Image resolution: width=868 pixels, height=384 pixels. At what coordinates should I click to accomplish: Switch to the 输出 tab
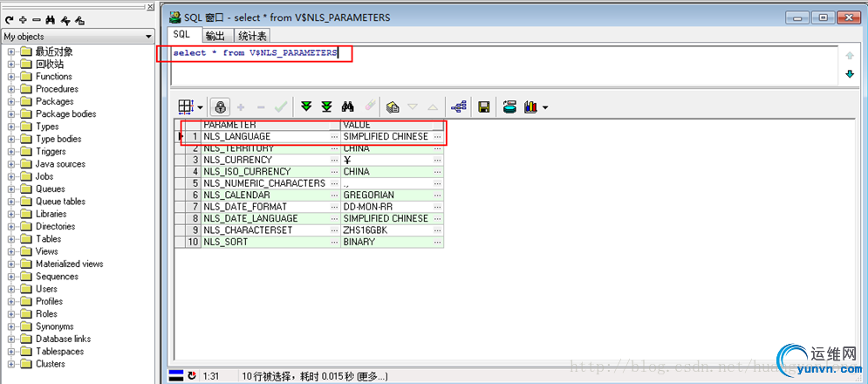coord(215,36)
